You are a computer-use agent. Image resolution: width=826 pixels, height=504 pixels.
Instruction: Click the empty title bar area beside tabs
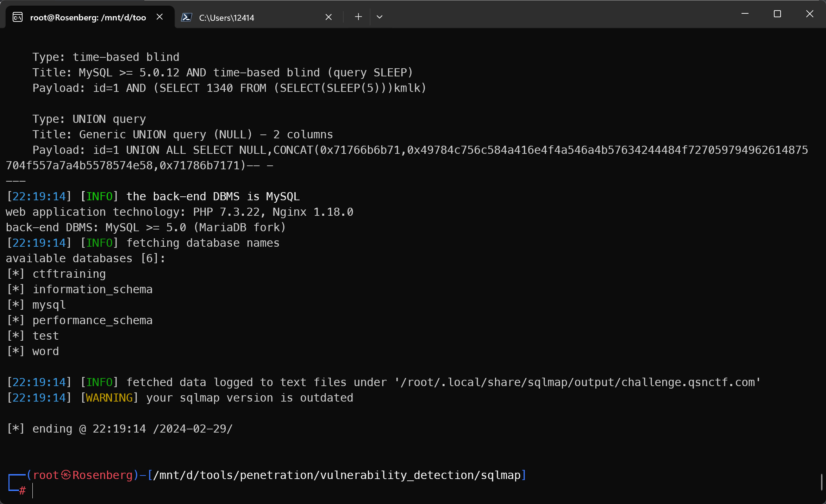pos(563,15)
